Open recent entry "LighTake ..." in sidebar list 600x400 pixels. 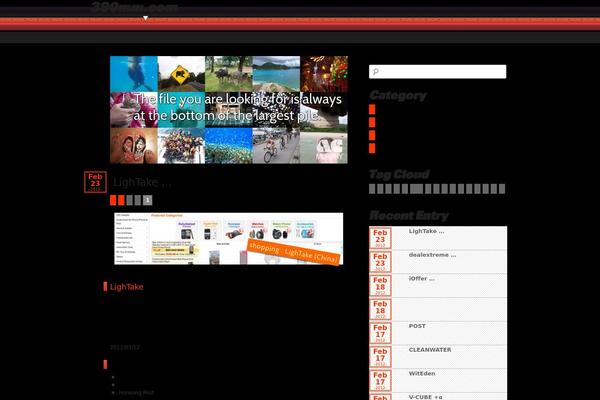426,231
